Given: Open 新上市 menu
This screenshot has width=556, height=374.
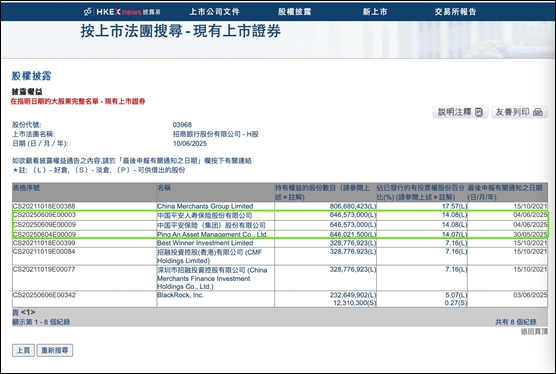Looking at the screenshot, I should tap(375, 12).
